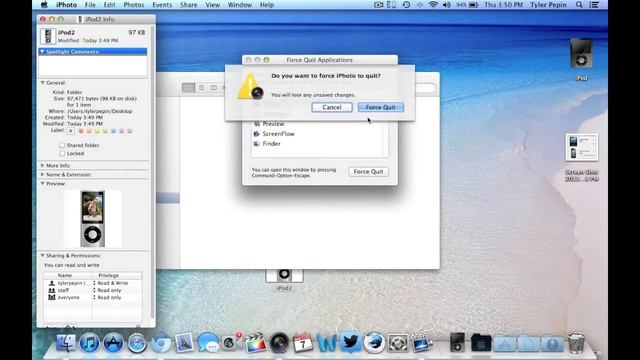
Task: Click the iPhoto camera lens dock icon
Action: (x=279, y=342)
